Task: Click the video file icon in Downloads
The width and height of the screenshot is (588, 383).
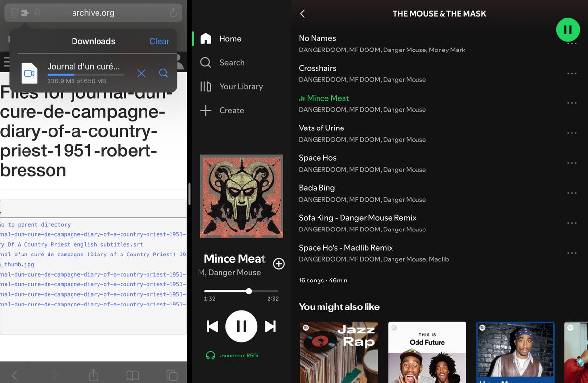Action: (x=29, y=73)
